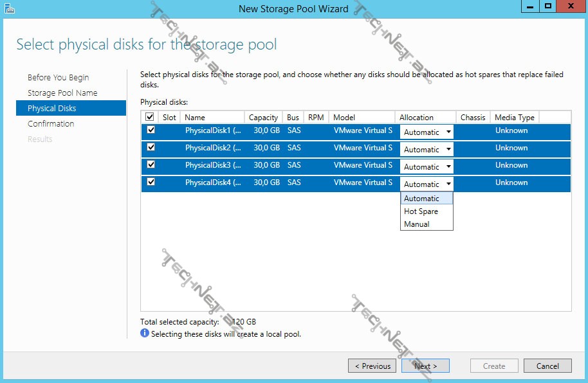Choose Hot Spare from the dropdown list

421,211
